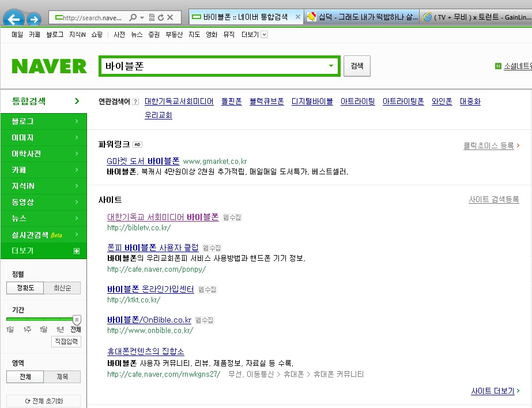
Task: Open 블로그 results in the sidebar
Action: coord(44,121)
